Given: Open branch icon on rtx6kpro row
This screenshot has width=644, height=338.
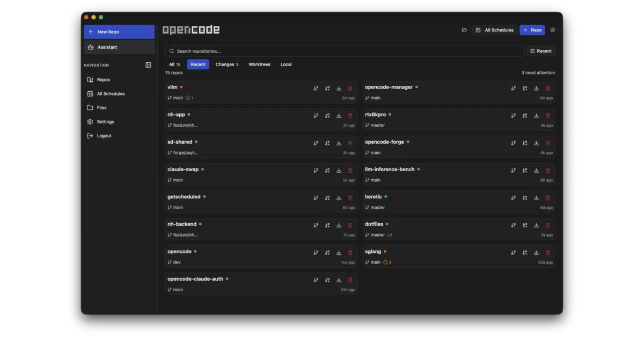Looking at the screenshot, I should [x=513, y=116].
